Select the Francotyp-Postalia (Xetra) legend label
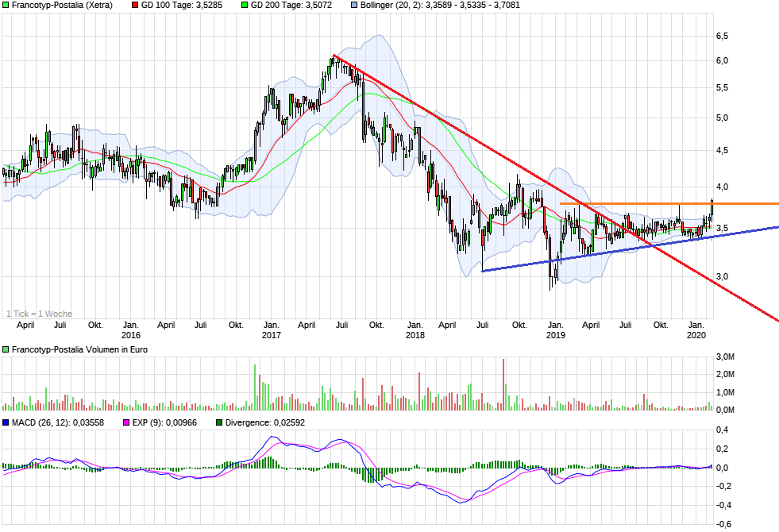The width and height of the screenshot is (779, 532). click(62, 5)
